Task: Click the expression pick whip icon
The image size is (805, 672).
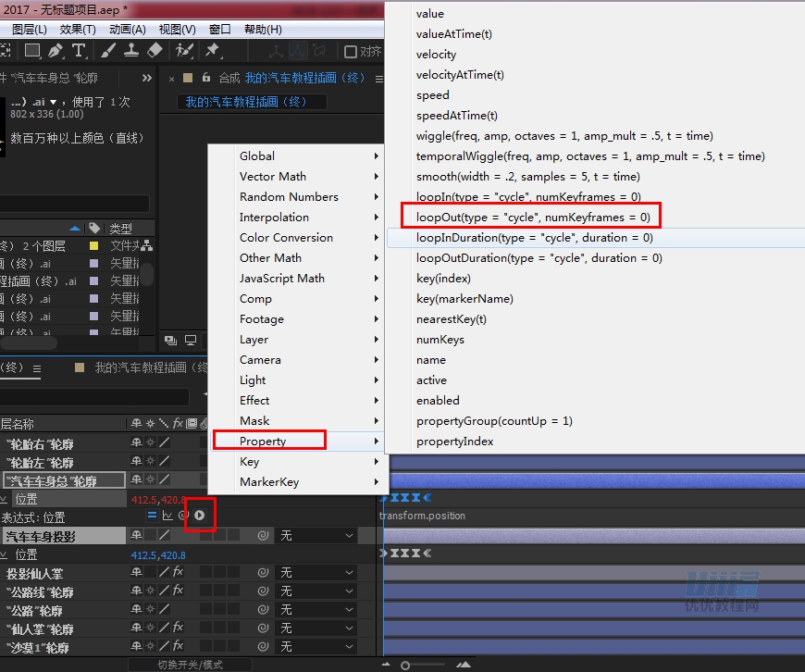Action: click(183, 515)
